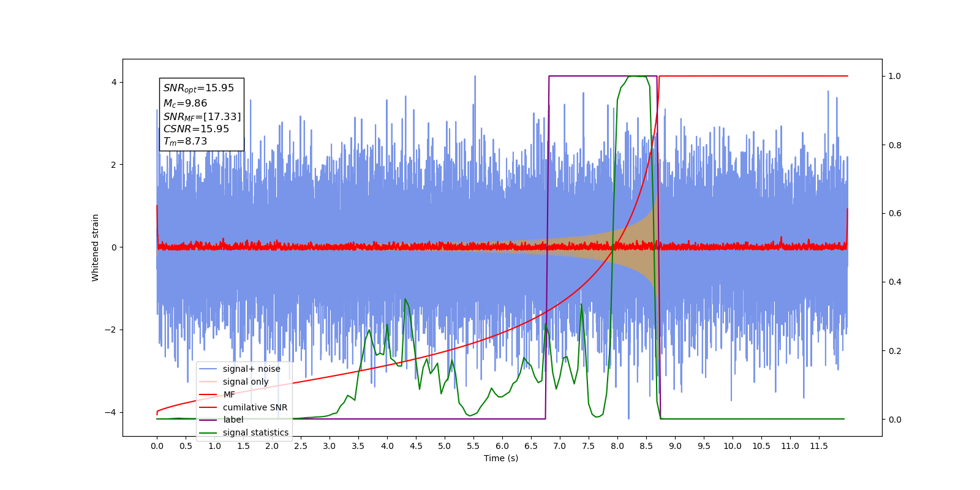Screen dimensions: 980x490
Task: Click the 'Whitened strain' y-axis label
Action: [96, 247]
